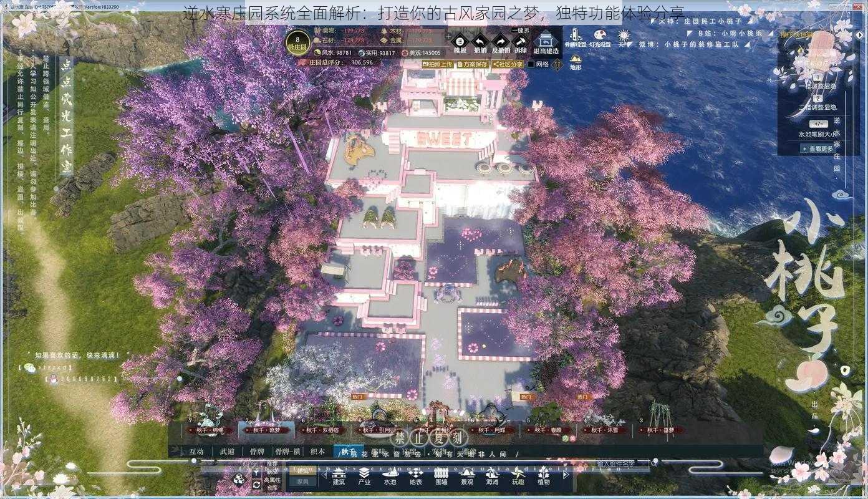Select the 海滩 beach category icon

tap(492, 477)
